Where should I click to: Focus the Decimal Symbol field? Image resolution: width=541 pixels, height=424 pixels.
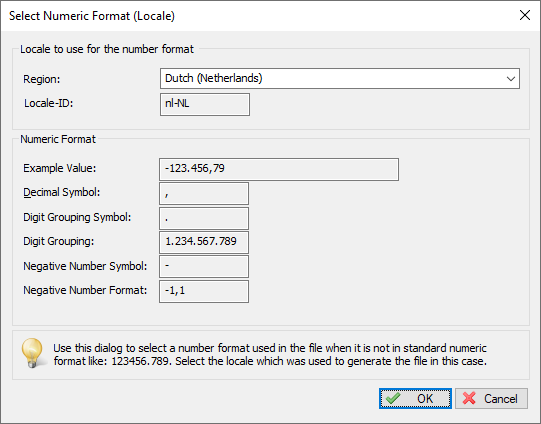(x=204, y=194)
